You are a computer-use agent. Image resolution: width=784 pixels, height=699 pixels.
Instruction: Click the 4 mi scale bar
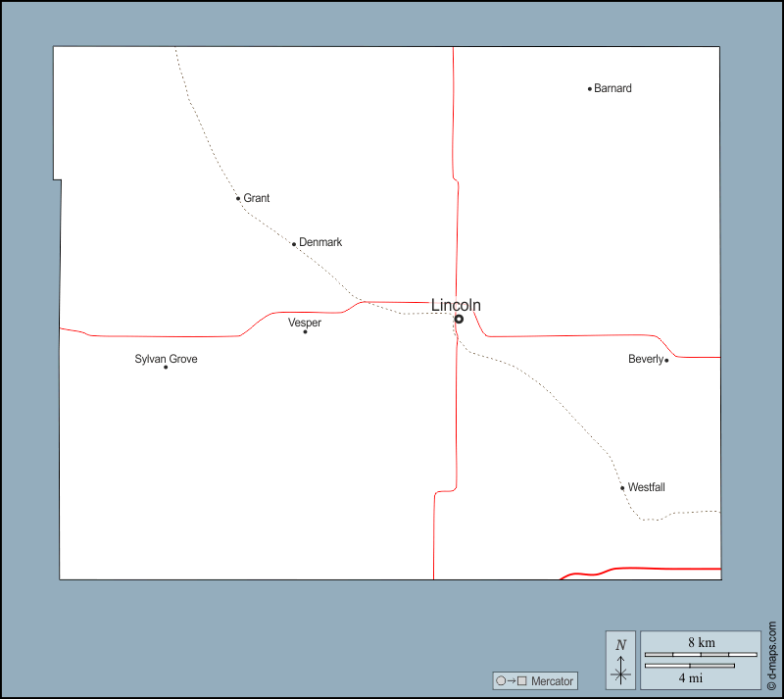[690, 667]
